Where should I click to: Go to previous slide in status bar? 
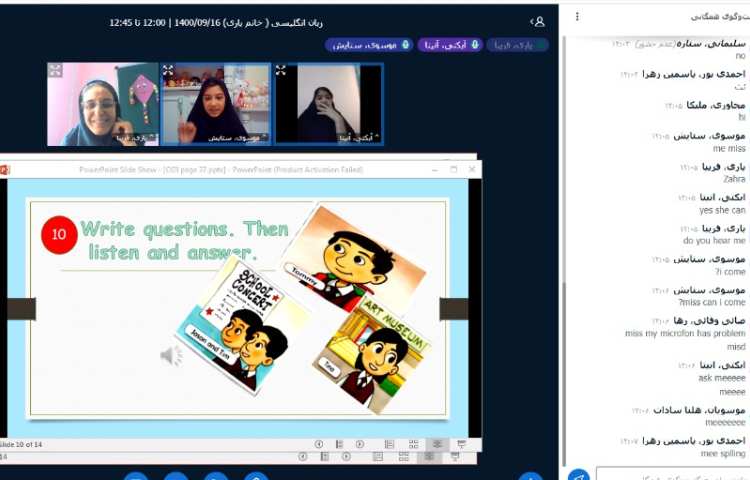[319, 444]
